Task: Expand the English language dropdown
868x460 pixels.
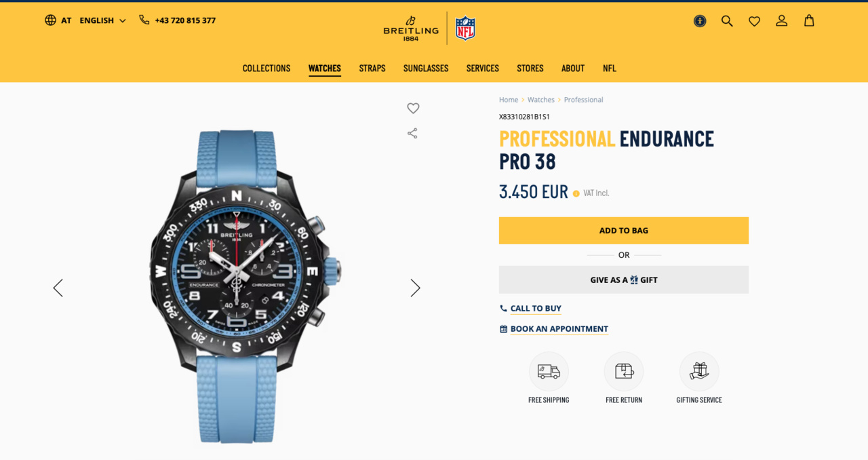Action: 103,20
